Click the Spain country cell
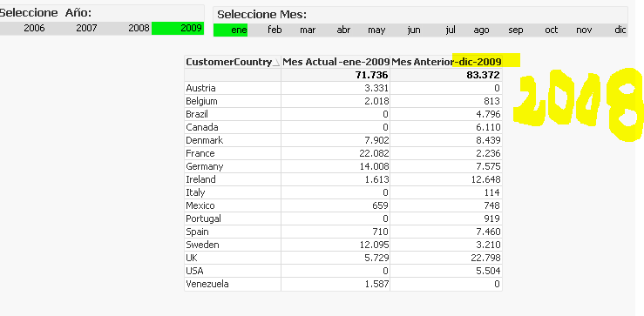The height and width of the screenshot is (316, 644). tap(233, 232)
